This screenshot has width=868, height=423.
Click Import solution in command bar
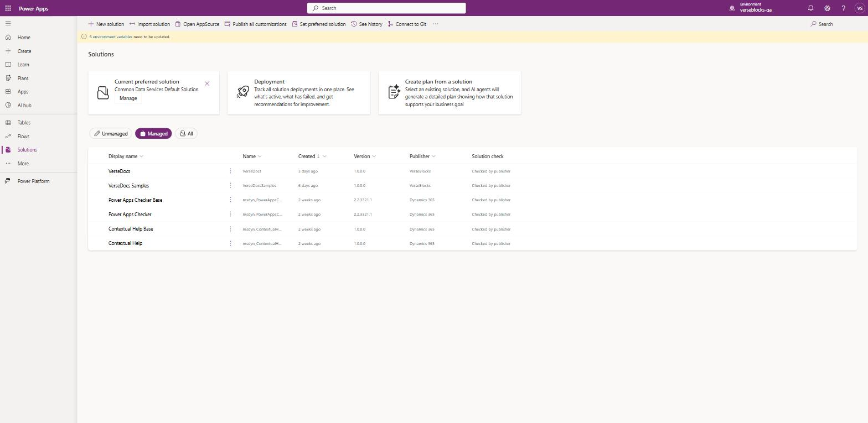(x=149, y=24)
